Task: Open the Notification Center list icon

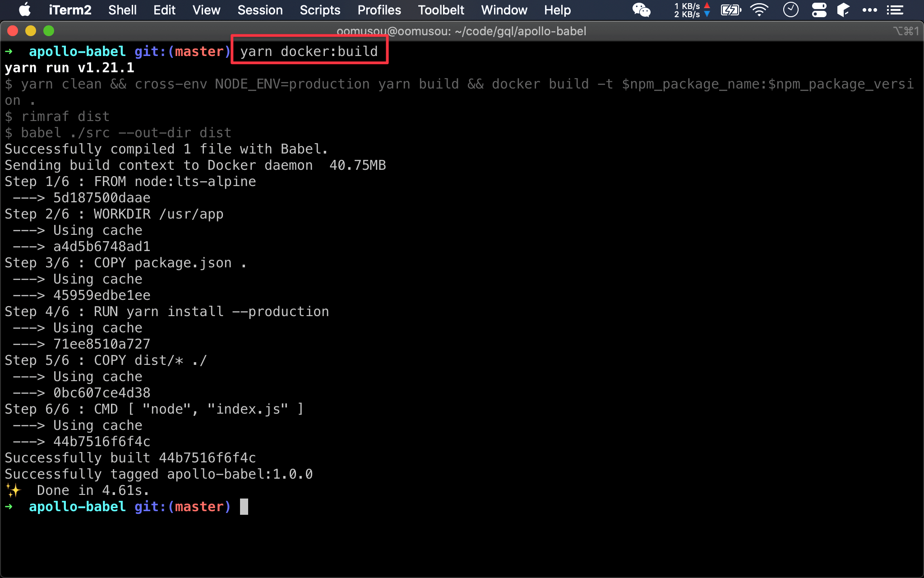Action: click(895, 10)
